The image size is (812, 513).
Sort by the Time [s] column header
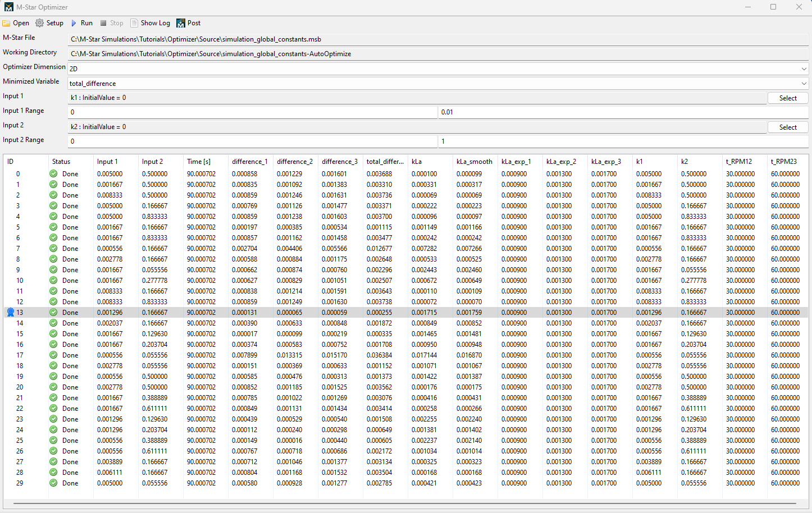[206, 162]
